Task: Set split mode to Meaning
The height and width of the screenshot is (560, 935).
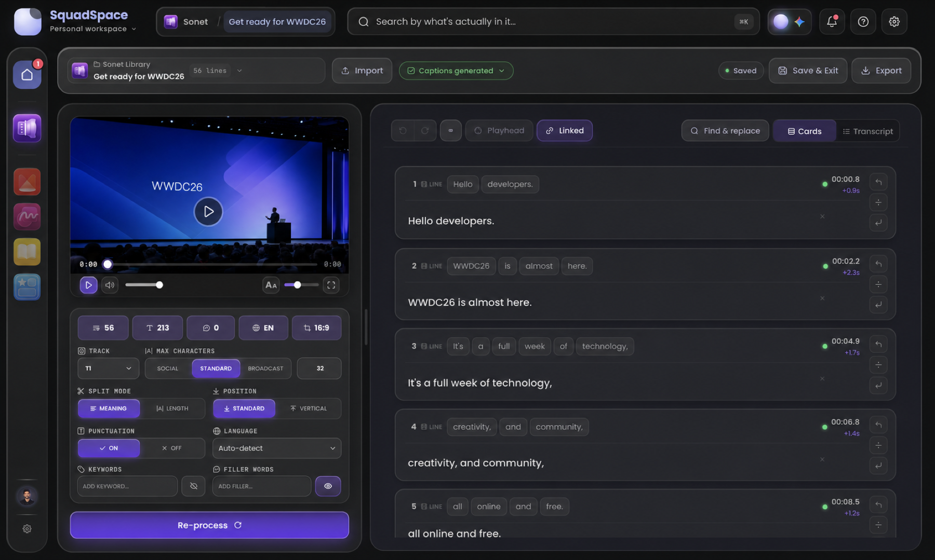Action: click(x=109, y=408)
